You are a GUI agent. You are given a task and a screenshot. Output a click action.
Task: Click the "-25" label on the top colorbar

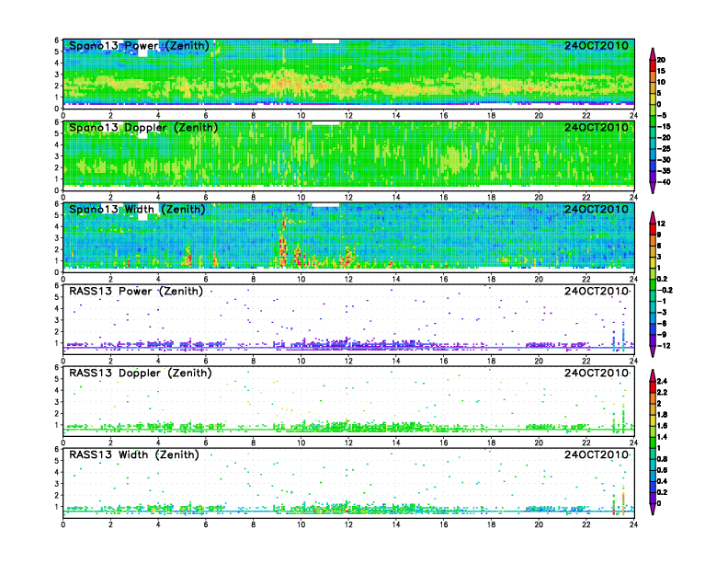coord(664,149)
